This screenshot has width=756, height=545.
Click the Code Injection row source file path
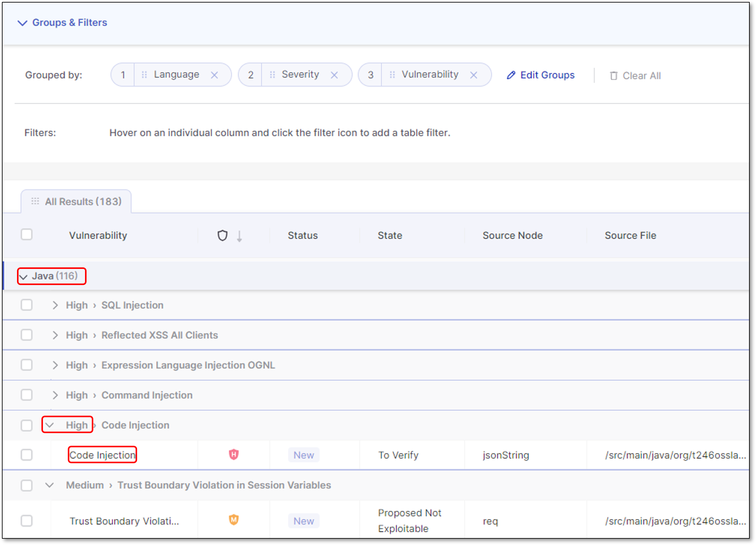pos(675,455)
